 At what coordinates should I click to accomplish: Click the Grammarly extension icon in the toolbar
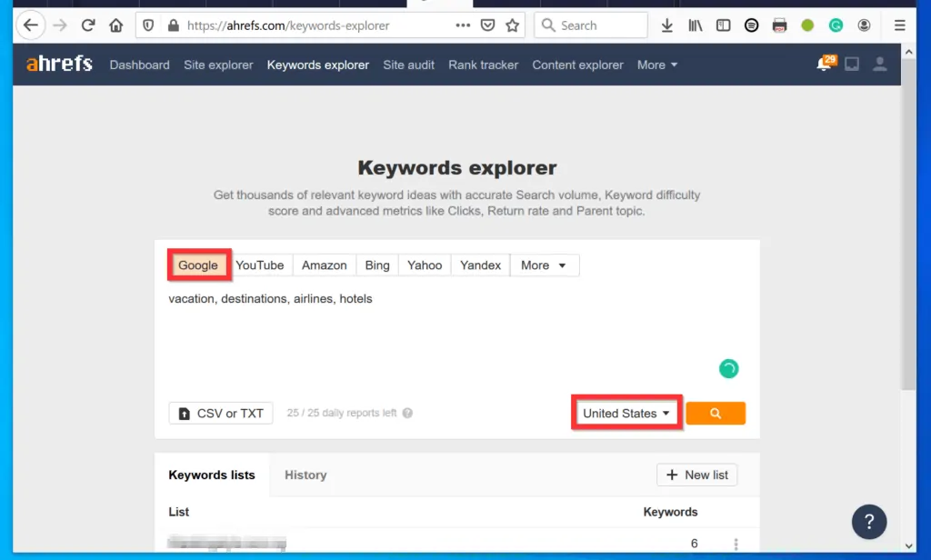point(836,25)
